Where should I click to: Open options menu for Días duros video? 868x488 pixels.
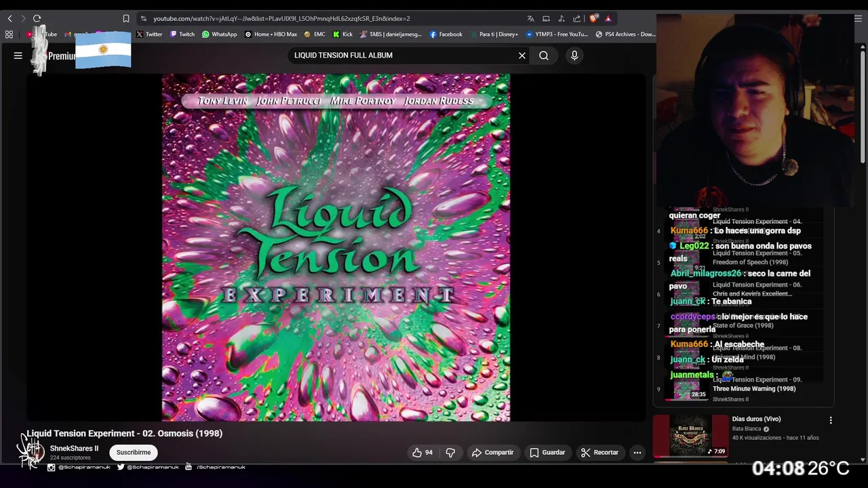pos(831,420)
